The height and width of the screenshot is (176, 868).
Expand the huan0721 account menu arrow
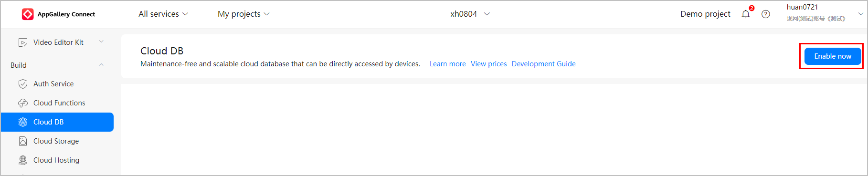click(861, 14)
